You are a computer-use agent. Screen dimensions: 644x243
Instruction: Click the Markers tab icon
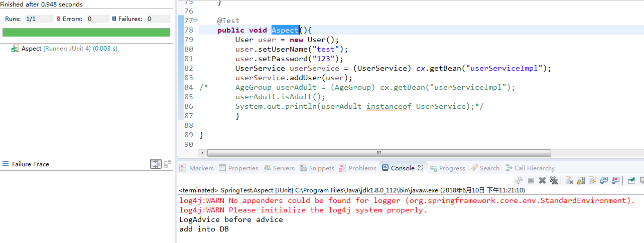183,168
